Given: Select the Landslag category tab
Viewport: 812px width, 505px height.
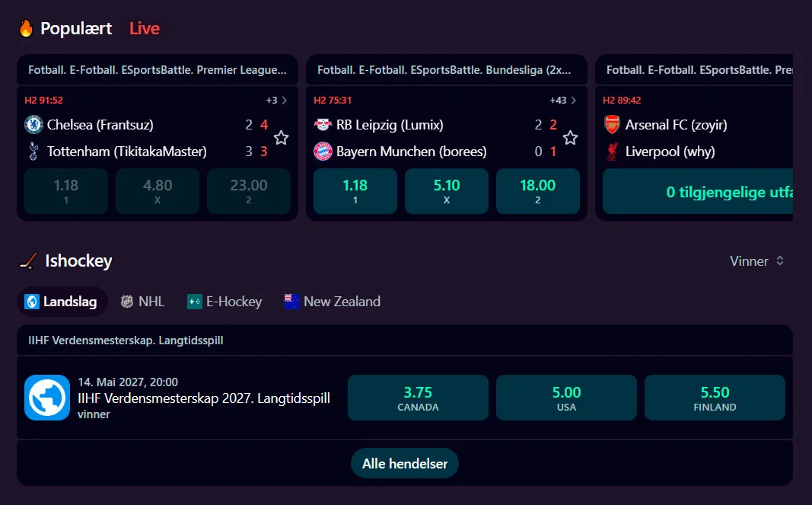Looking at the screenshot, I should click(62, 301).
